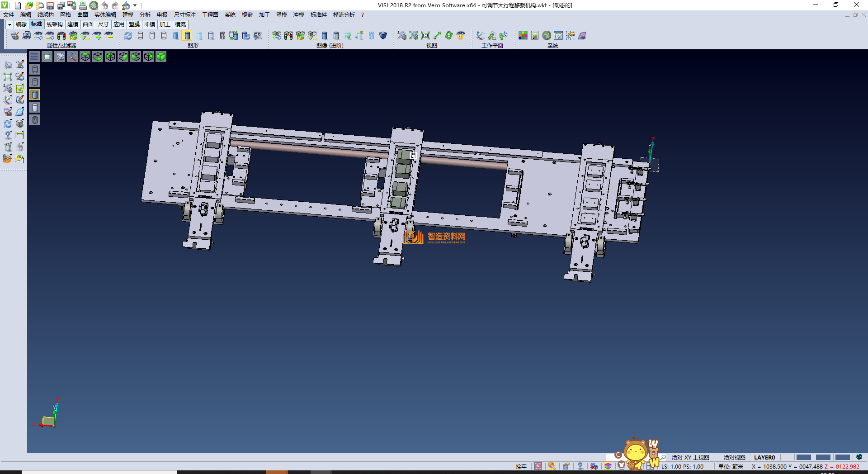The image size is (868, 474).
Task: Click the color palette icon in 系统 group
Action: [x=523, y=35]
